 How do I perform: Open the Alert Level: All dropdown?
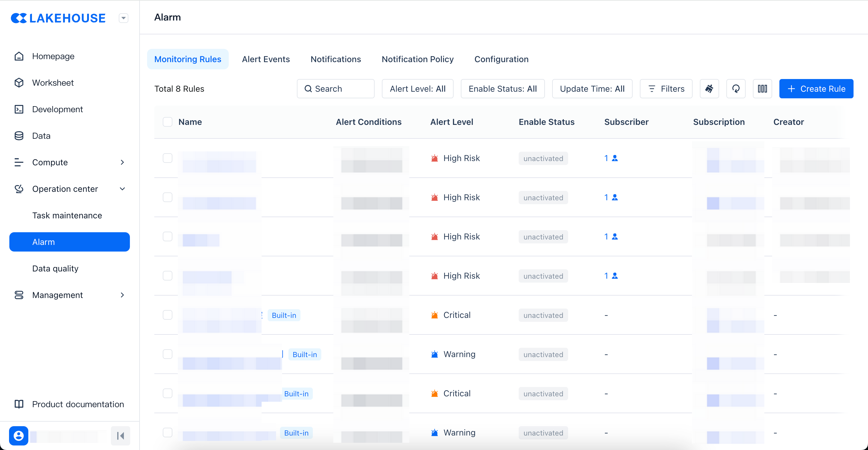pyautogui.click(x=417, y=89)
